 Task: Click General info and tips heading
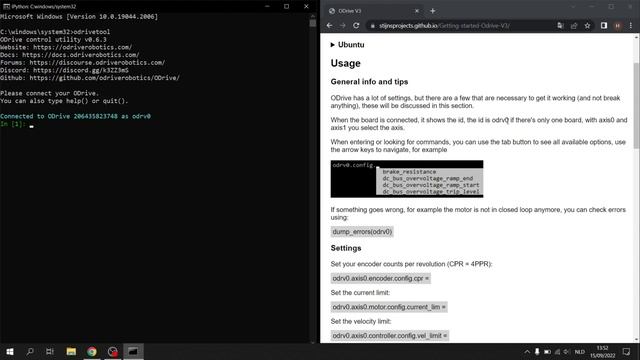[x=369, y=82]
